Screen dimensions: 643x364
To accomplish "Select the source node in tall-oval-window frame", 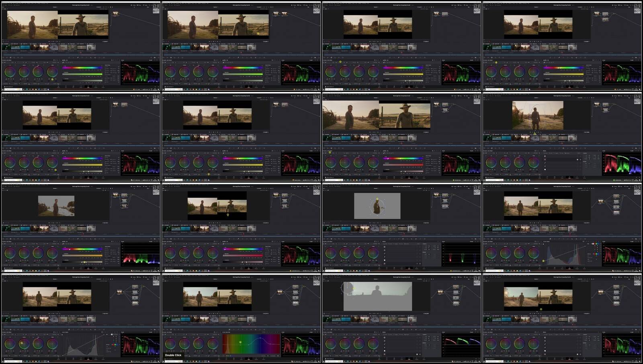I will [597, 105].
